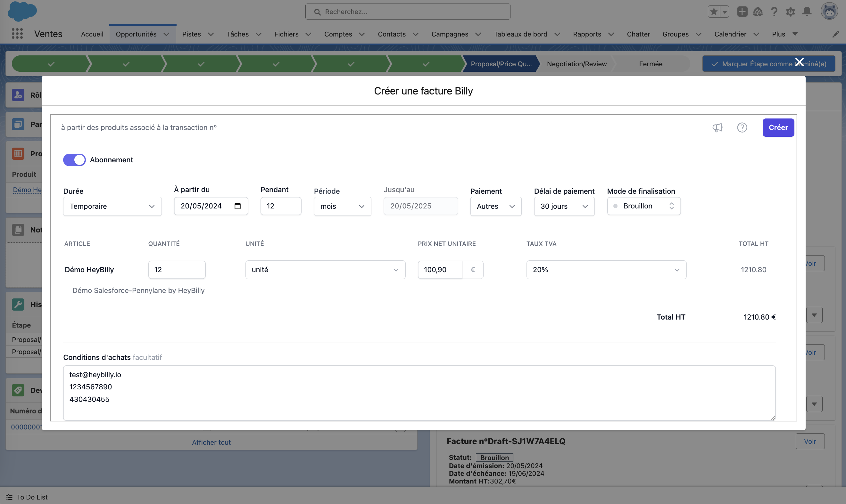Viewport: 846px width, 504px height.
Task: Open global actions plus icon
Action: coord(742,12)
